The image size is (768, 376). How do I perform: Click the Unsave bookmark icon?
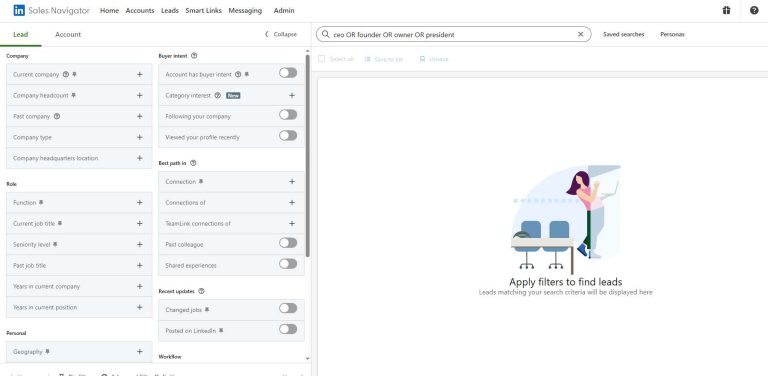422,59
